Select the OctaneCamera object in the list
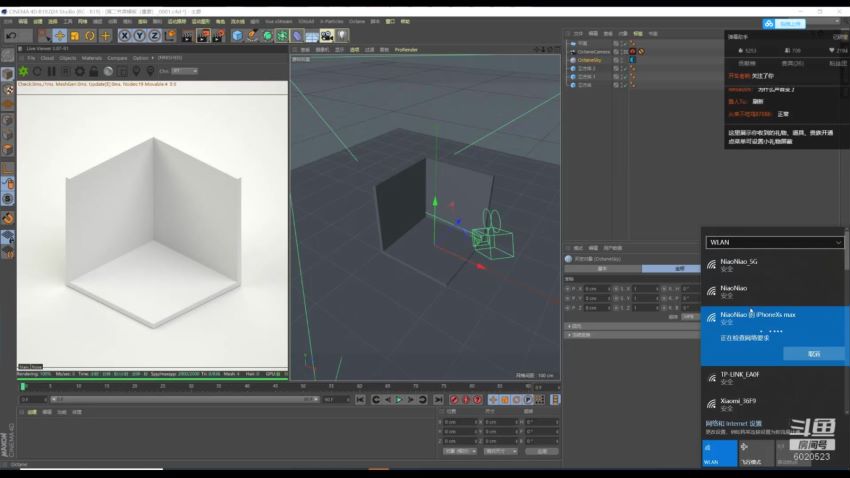The height and width of the screenshot is (478, 850). tap(594, 52)
